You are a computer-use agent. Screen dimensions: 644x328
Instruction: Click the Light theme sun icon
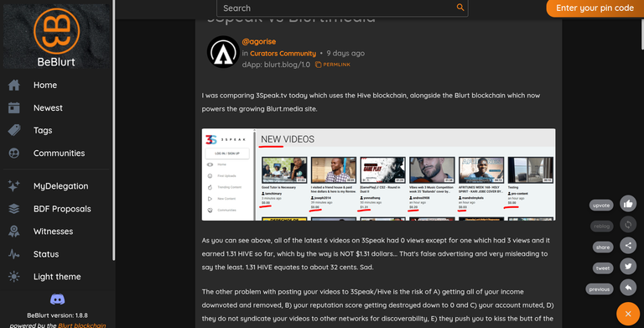[x=14, y=277]
